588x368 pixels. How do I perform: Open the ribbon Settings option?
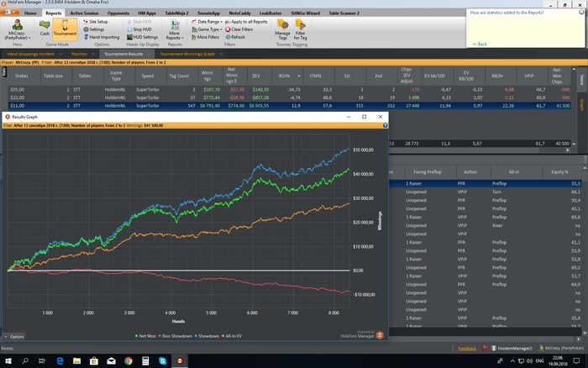pos(94,29)
